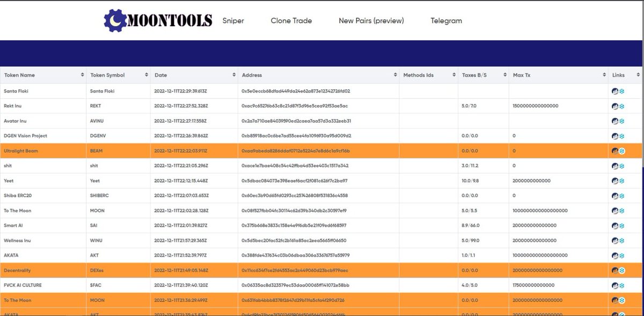The height and width of the screenshot is (316, 644).
Task: Open the blue link icon for Yeet
Action: (x=621, y=181)
